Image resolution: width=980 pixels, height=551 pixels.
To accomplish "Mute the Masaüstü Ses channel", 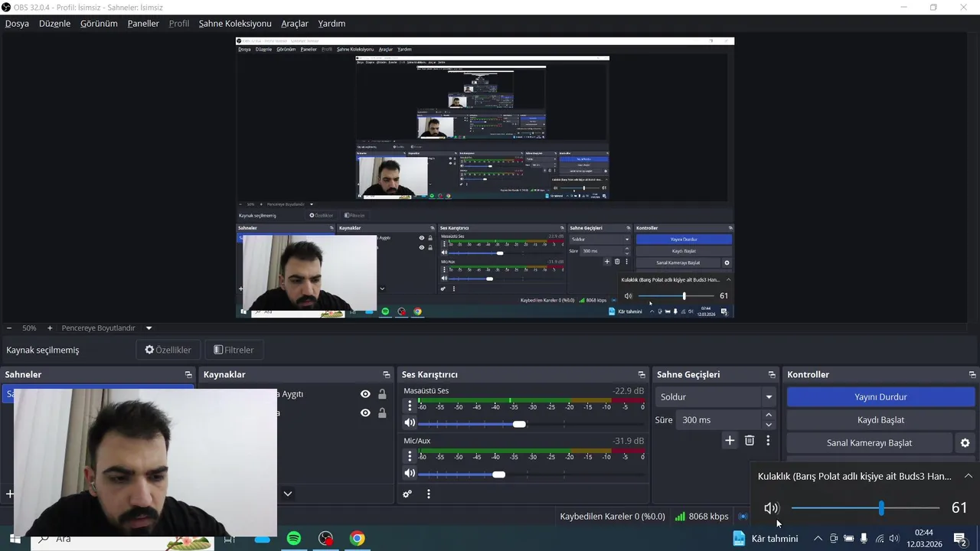I will (410, 423).
